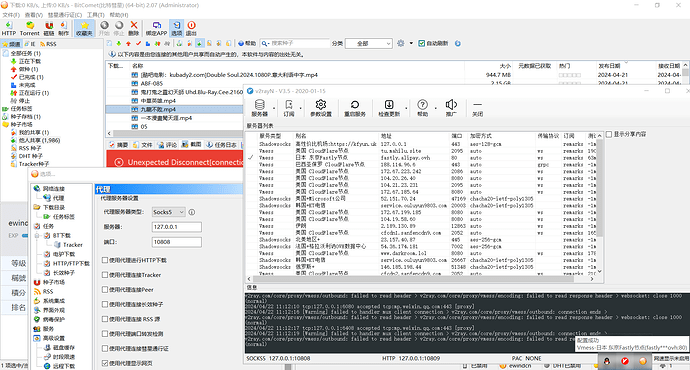Click the torrent search box

pos(295,44)
